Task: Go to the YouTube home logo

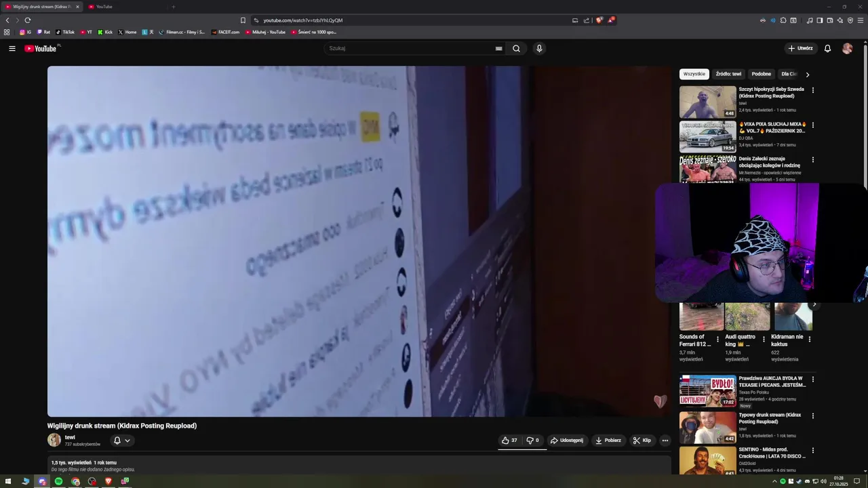Action: pos(41,48)
